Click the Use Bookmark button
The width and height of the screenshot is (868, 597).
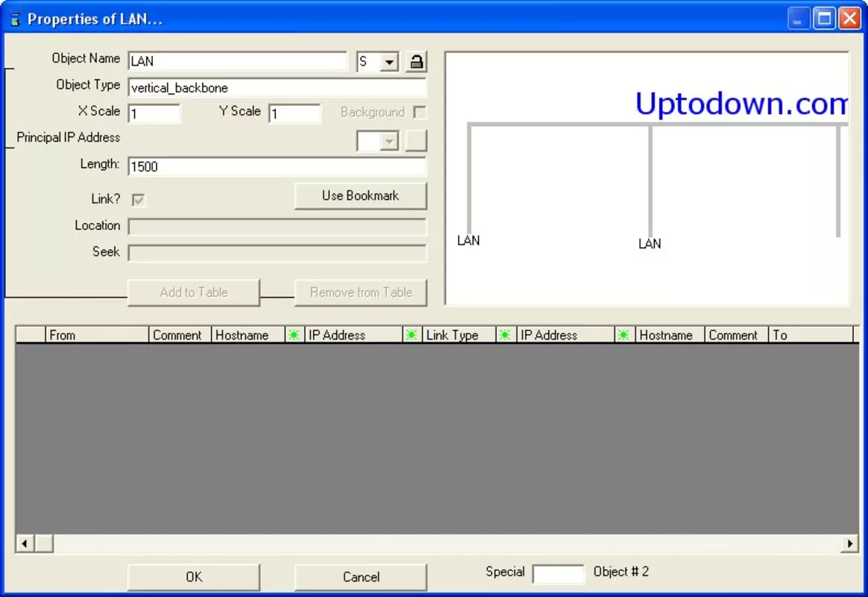[x=360, y=196]
